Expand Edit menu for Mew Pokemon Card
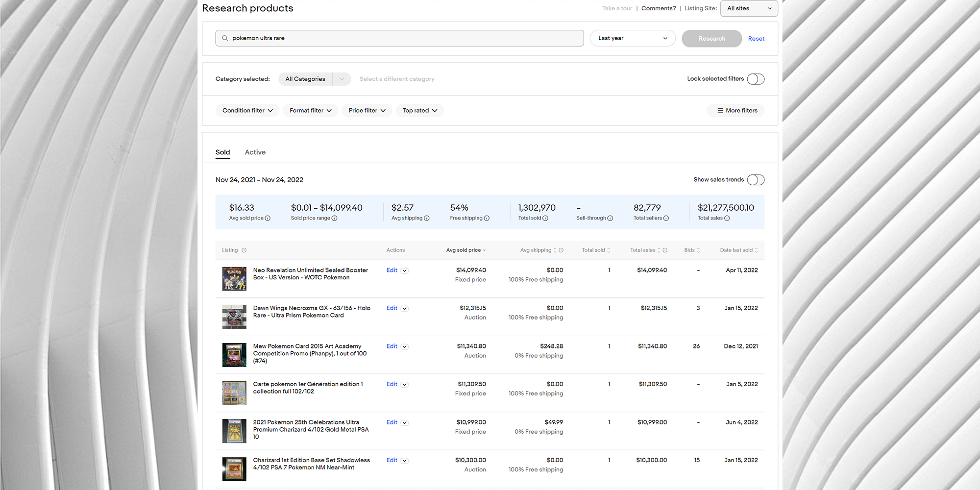This screenshot has height=490, width=980. (405, 347)
